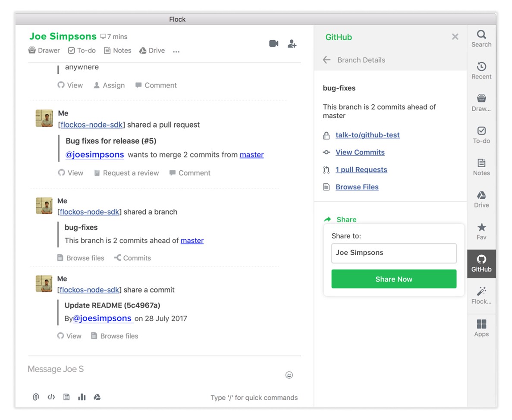Insert a code snippet via toolbar icon
The image size is (512, 420).
[x=51, y=397]
